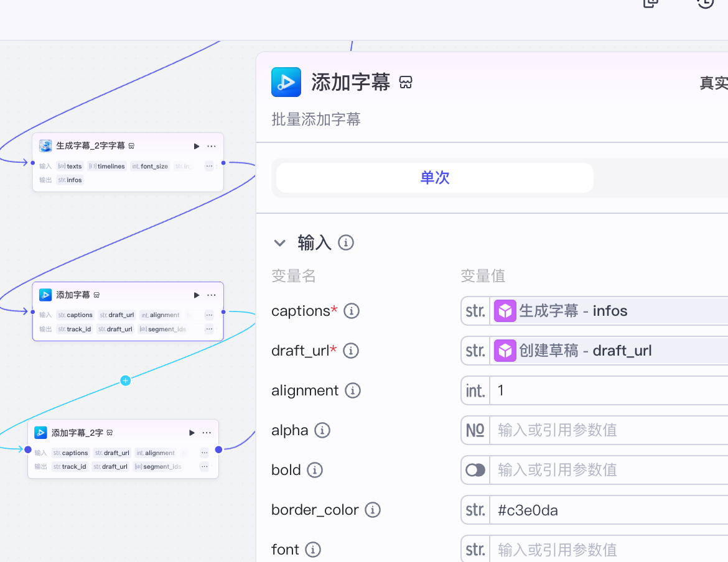Click info icon next to captions

pos(352,311)
